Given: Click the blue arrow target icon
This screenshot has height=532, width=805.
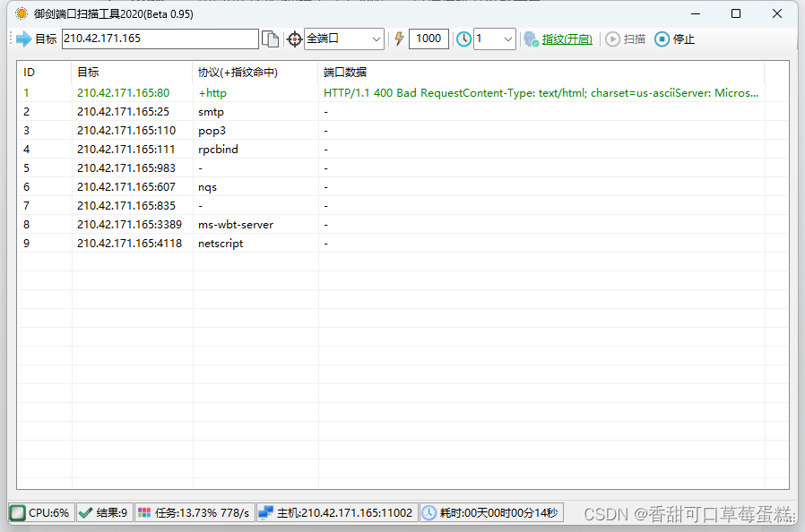Looking at the screenshot, I should click(23, 39).
